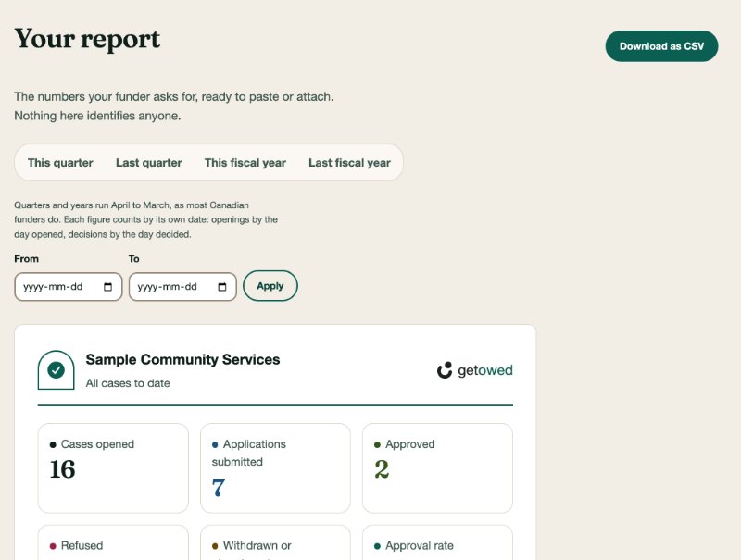Click the getowed logo

point(475,370)
